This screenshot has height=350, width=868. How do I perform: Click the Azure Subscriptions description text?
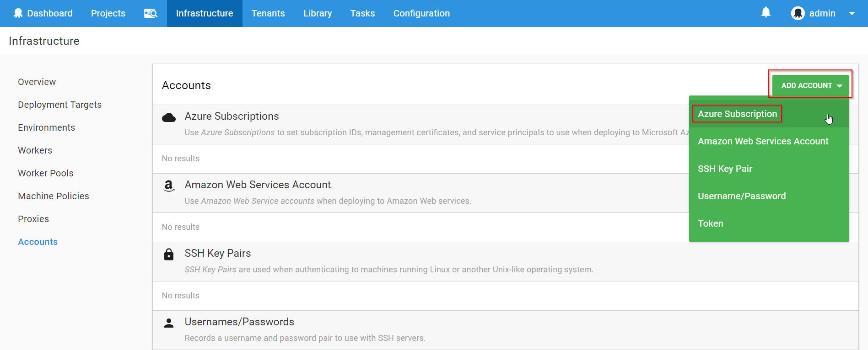coord(437,133)
